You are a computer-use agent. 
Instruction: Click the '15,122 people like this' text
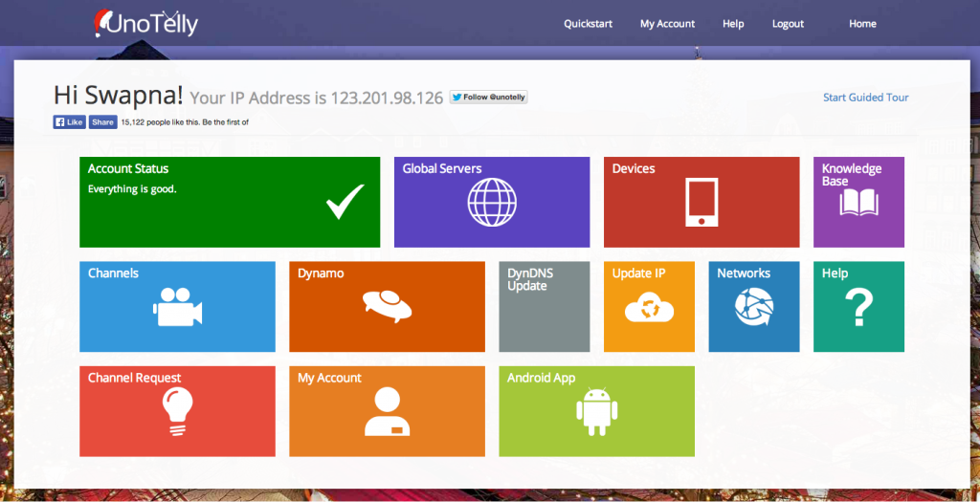tap(160, 122)
